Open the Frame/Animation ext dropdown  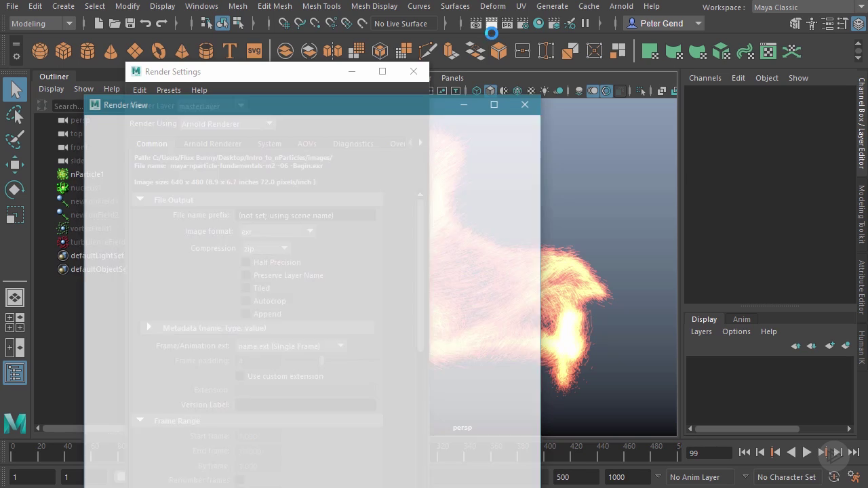coord(291,346)
